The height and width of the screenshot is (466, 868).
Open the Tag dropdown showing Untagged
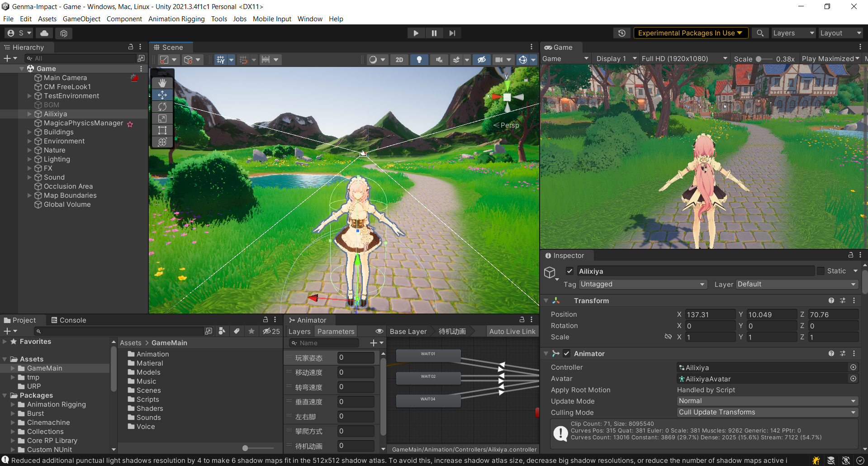tap(642, 284)
